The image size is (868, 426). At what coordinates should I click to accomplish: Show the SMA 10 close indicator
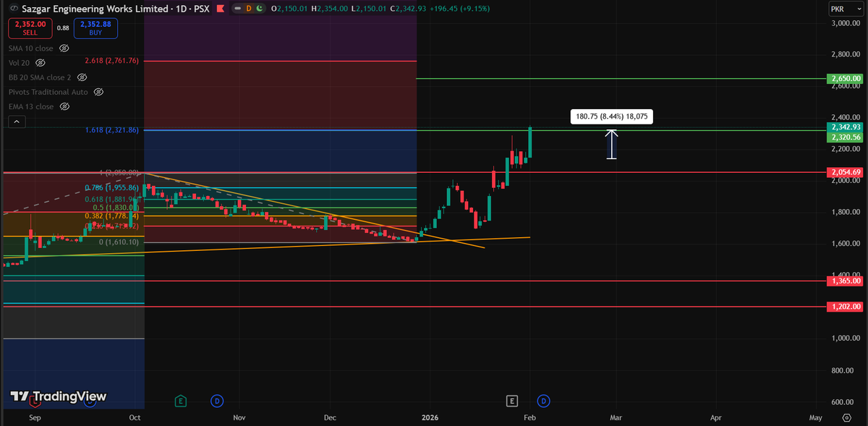[x=64, y=48]
